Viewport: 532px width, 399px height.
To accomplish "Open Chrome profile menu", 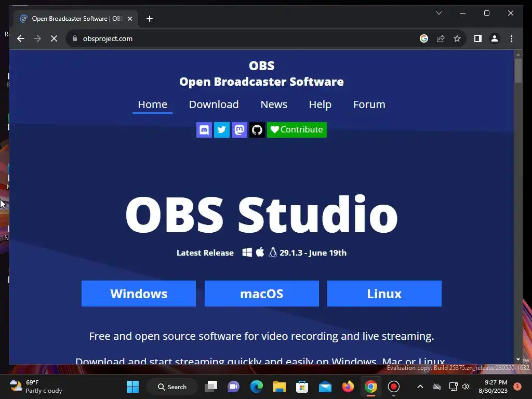I will pyautogui.click(x=495, y=38).
